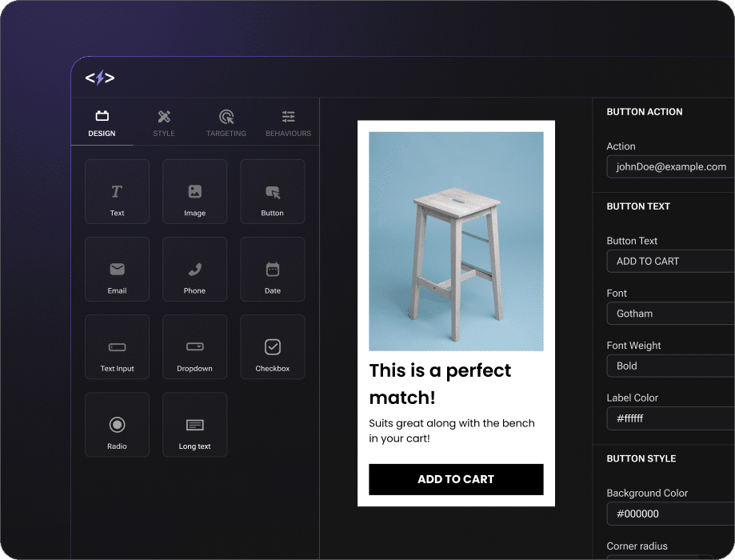
Task: Insert the Email field element
Action: (117, 270)
